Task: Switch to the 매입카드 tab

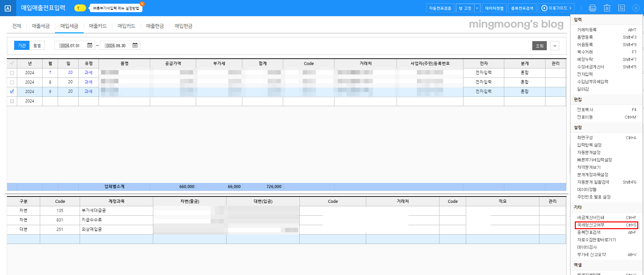Action: [x=126, y=26]
